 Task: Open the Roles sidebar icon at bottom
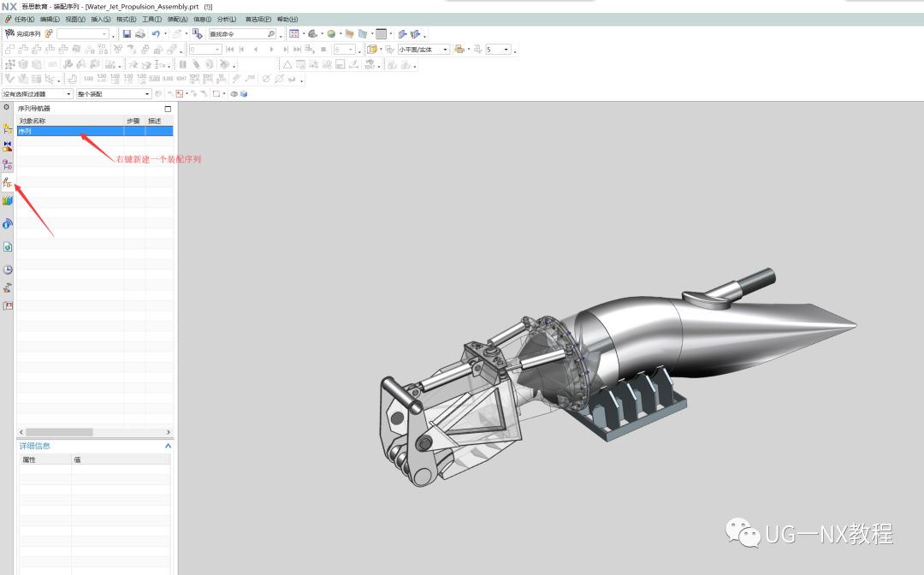[7, 305]
